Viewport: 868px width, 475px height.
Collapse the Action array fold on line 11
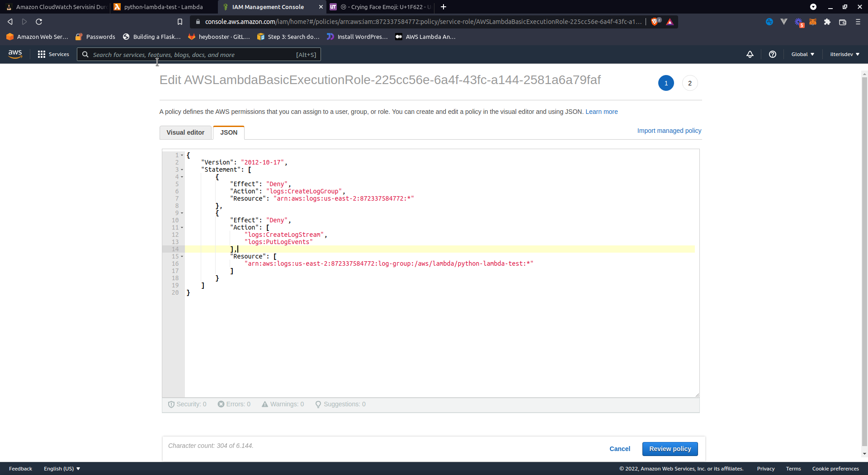click(182, 228)
